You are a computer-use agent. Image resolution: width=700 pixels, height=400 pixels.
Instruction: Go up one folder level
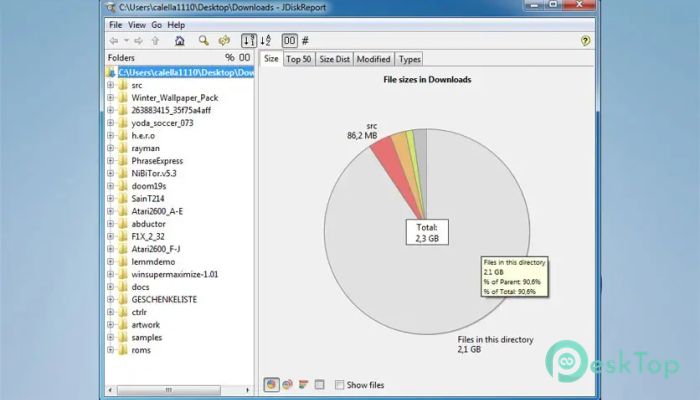155,41
